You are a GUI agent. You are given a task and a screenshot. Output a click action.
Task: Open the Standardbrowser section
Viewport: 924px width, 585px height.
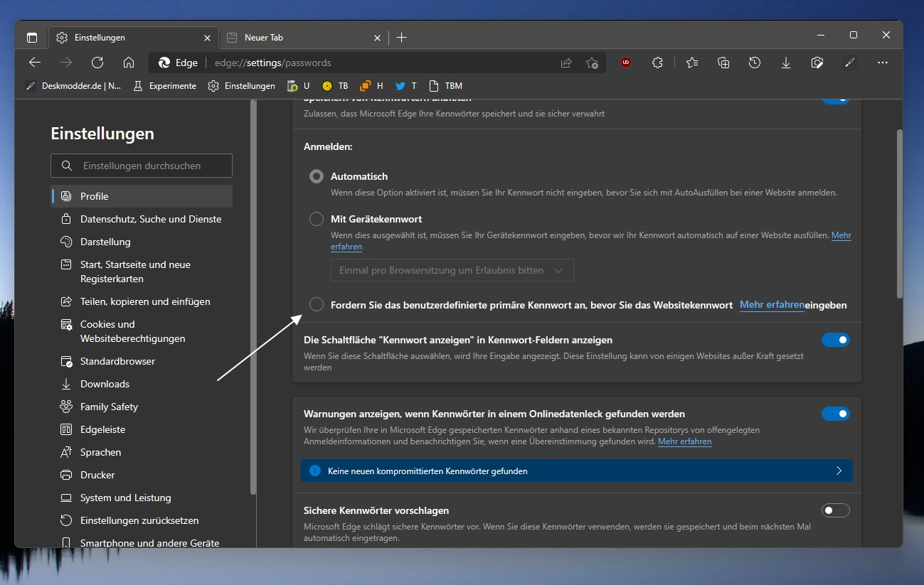pyautogui.click(x=142, y=361)
